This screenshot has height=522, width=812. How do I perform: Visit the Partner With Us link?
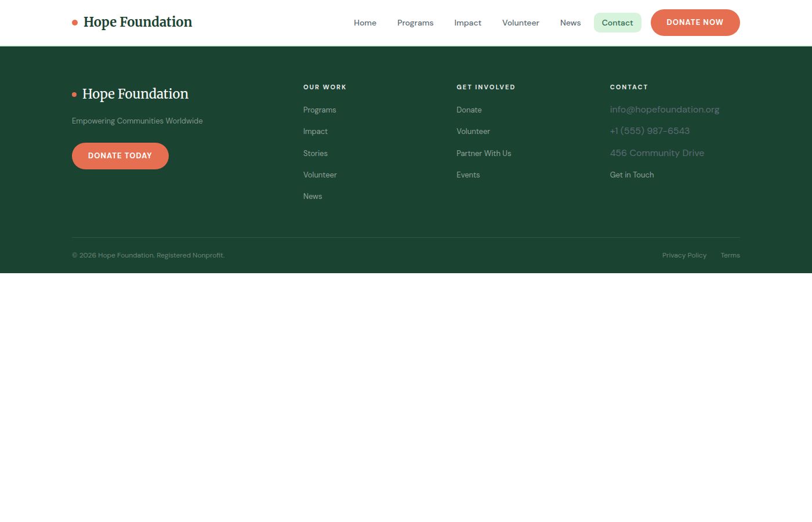pyautogui.click(x=484, y=153)
